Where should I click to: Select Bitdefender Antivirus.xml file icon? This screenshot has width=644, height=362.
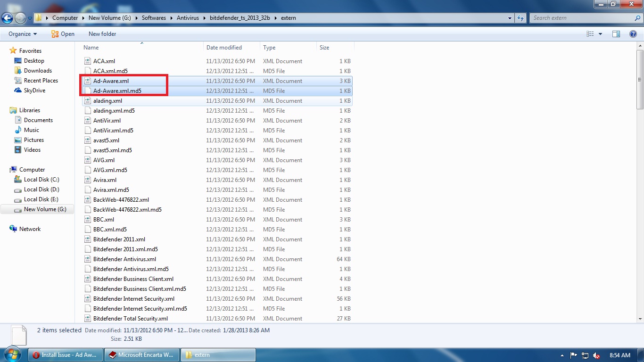(x=87, y=259)
